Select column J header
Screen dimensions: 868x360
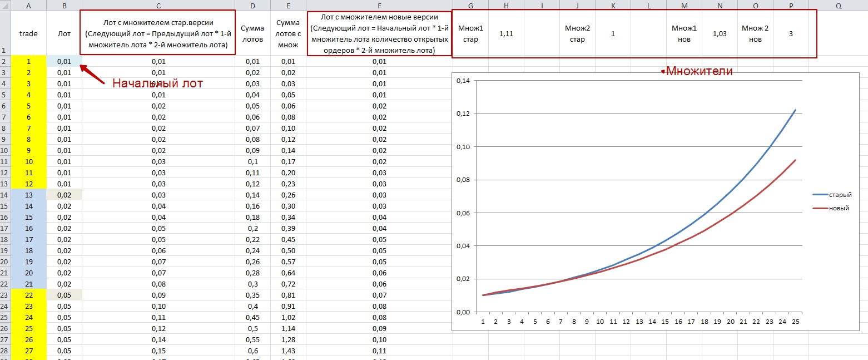(x=577, y=5)
